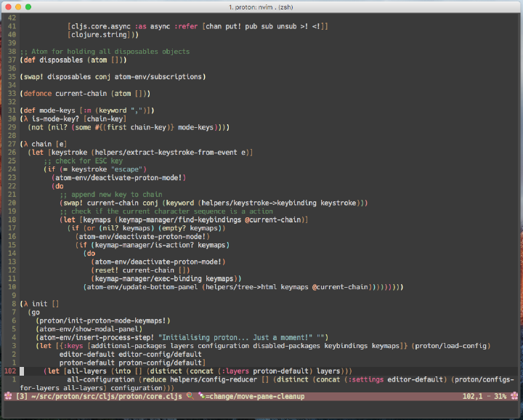
Task: Click 'proton/load-config' call
Action: [x=450, y=346]
